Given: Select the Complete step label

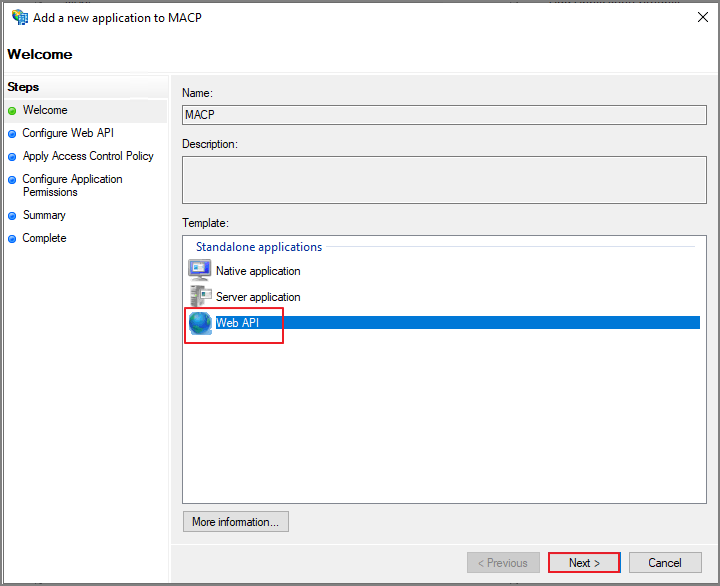Looking at the screenshot, I should pos(45,238).
